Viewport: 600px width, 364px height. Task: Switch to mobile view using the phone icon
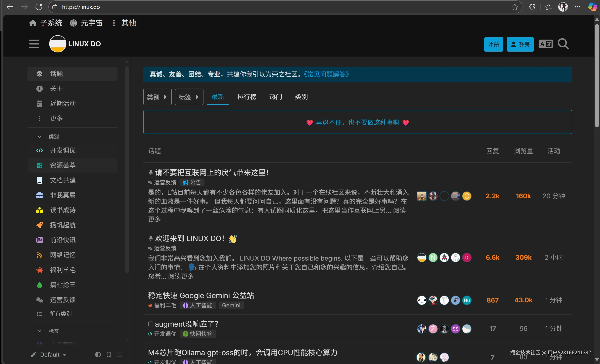(x=109, y=355)
